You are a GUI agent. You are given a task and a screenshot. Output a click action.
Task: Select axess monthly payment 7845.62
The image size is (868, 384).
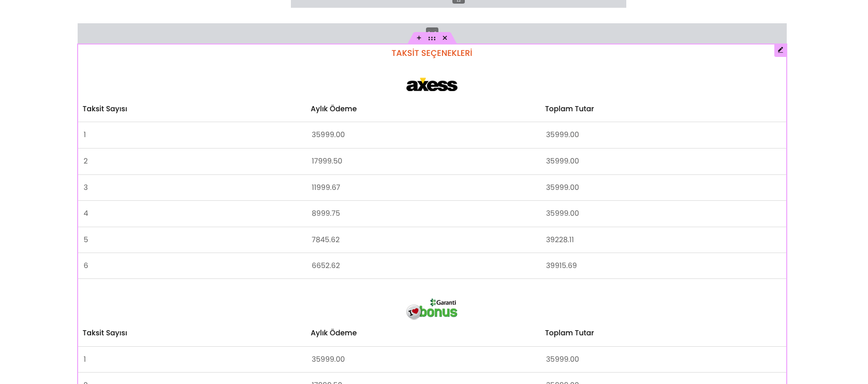click(326, 240)
